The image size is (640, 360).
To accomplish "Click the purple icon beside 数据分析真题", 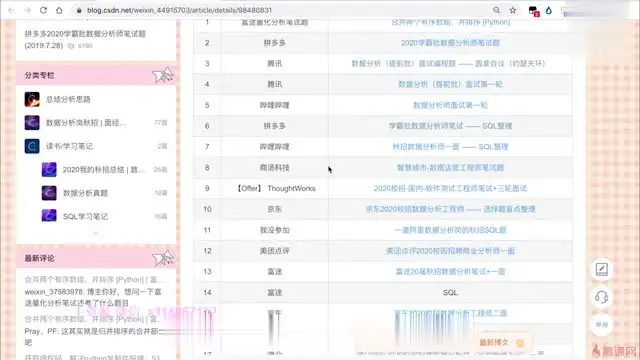I will [x=49, y=193].
